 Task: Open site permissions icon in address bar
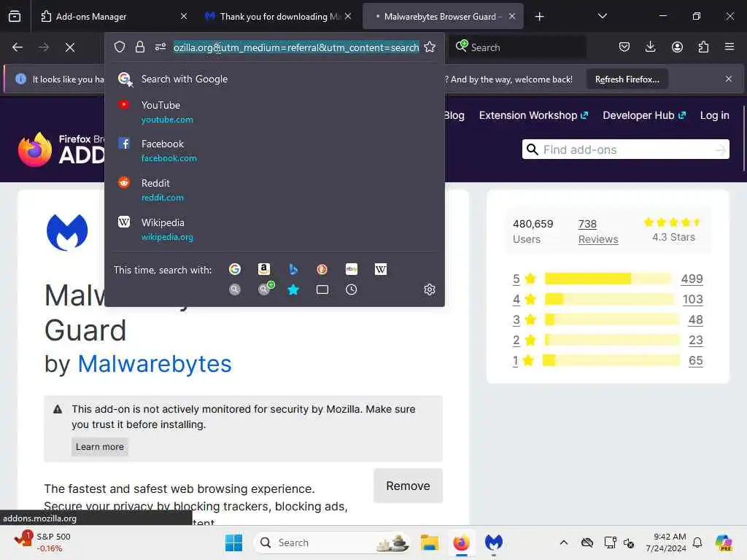coord(160,47)
